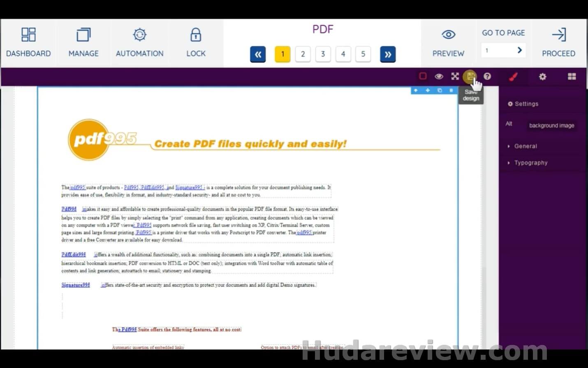This screenshot has width=588, height=368.
Task: Select the 'Suite offers the following features' line
Action: click(177, 330)
